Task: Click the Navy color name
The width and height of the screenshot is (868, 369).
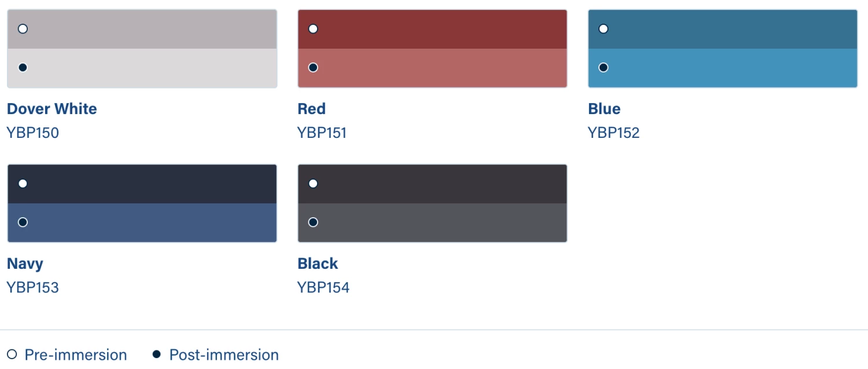Action: (25, 264)
